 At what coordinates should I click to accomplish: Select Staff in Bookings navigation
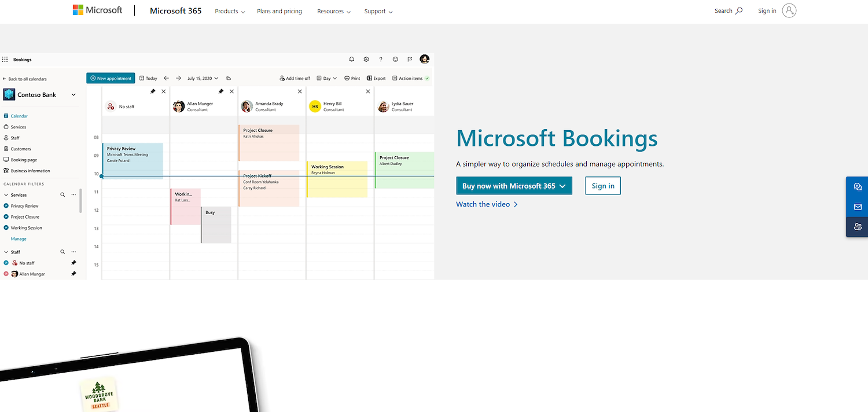12,138
